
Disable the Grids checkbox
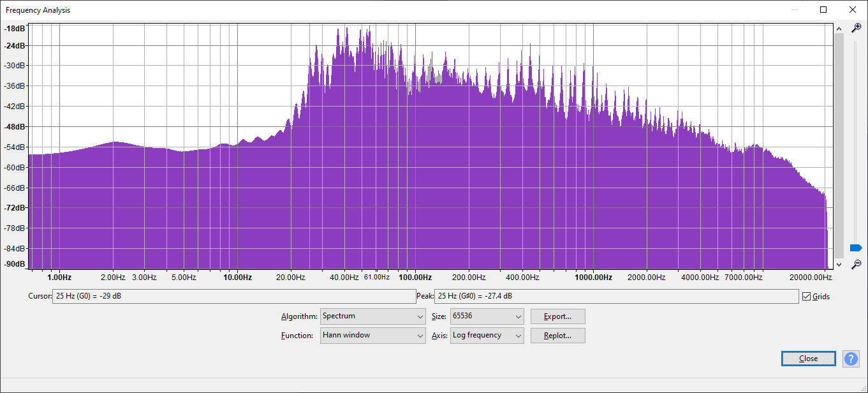807,297
